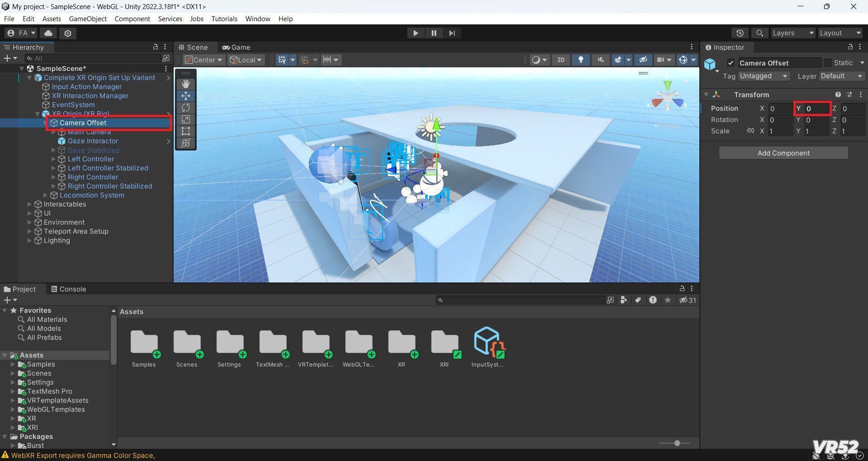This screenshot has width=868, height=461.
Task: Toggle the Hierarchy lock icon
Action: pyautogui.click(x=155, y=47)
